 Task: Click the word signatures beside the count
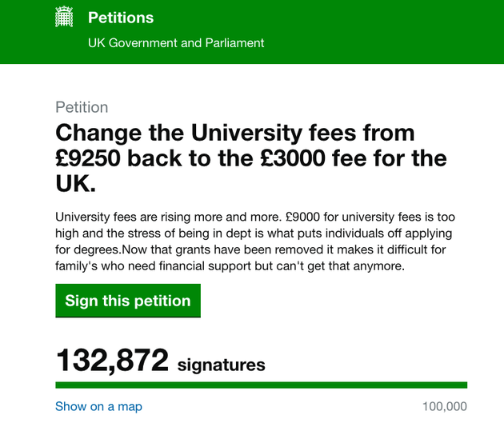pos(222,365)
